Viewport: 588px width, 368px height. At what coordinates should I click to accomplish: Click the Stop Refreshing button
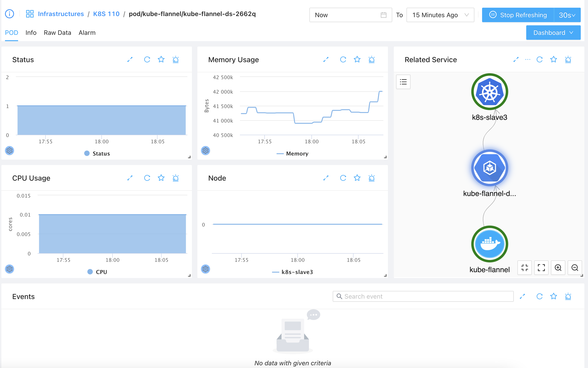(x=518, y=15)
